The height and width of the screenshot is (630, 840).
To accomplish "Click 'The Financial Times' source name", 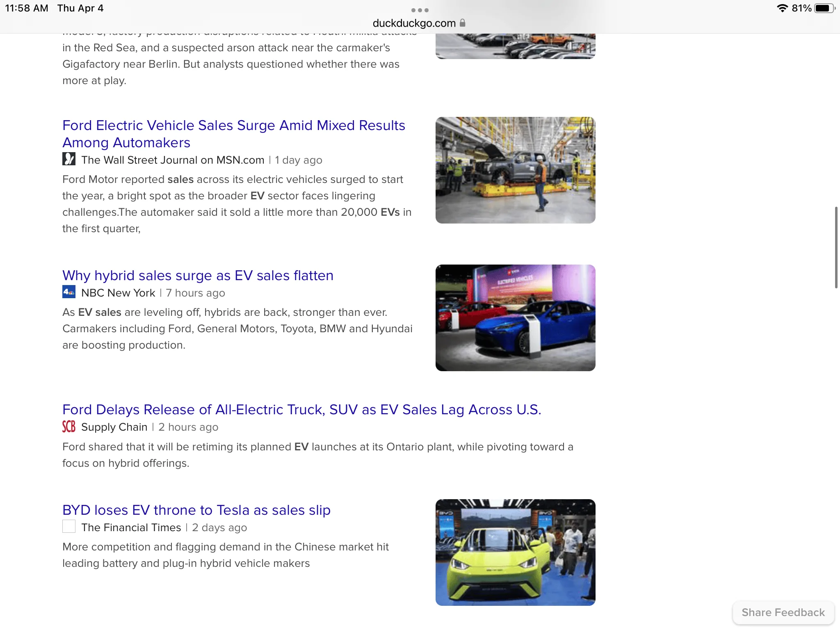I will pyautogui.click(x=131, y=527).
